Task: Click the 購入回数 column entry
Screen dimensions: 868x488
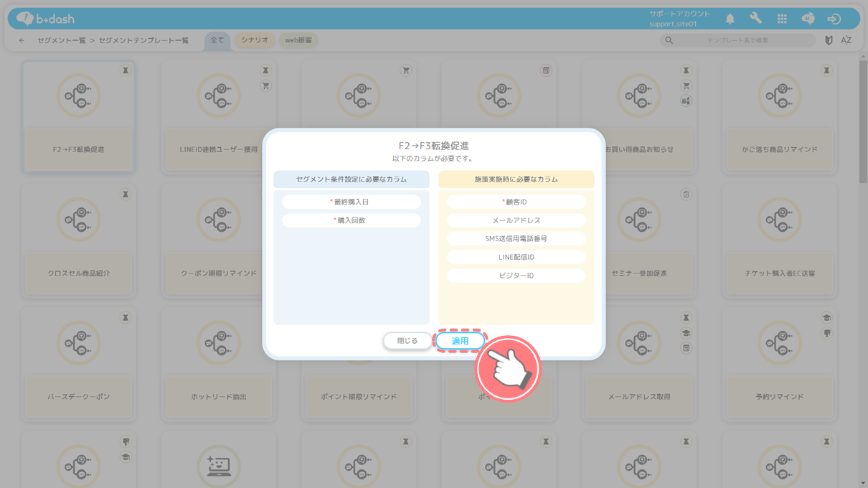Action: 352,221
